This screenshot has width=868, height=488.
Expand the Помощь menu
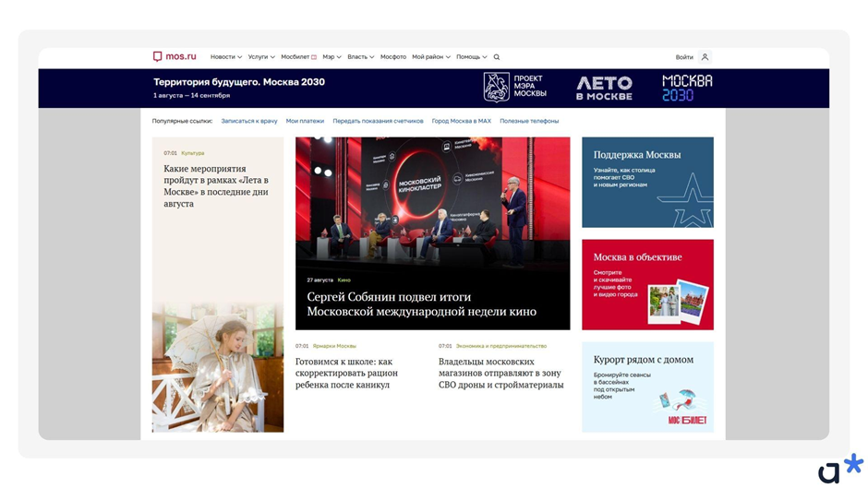(x=471, y=57)
